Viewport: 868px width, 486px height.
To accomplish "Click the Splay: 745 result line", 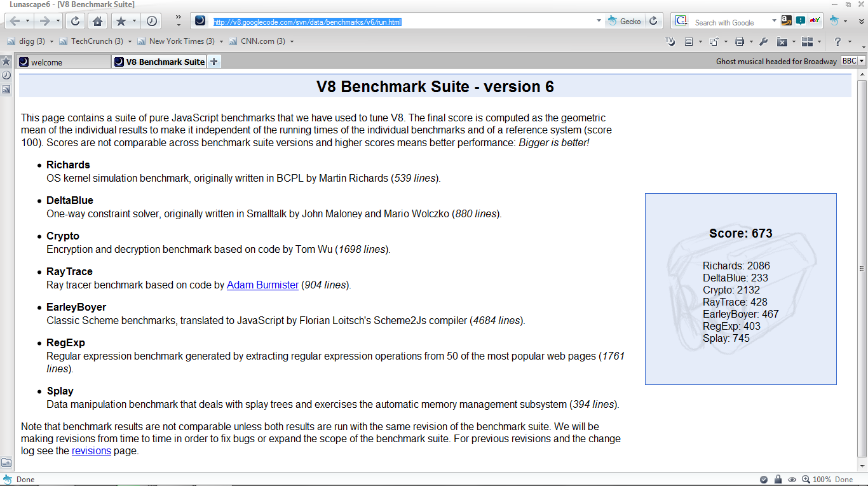I will click(x=726, y=338).
